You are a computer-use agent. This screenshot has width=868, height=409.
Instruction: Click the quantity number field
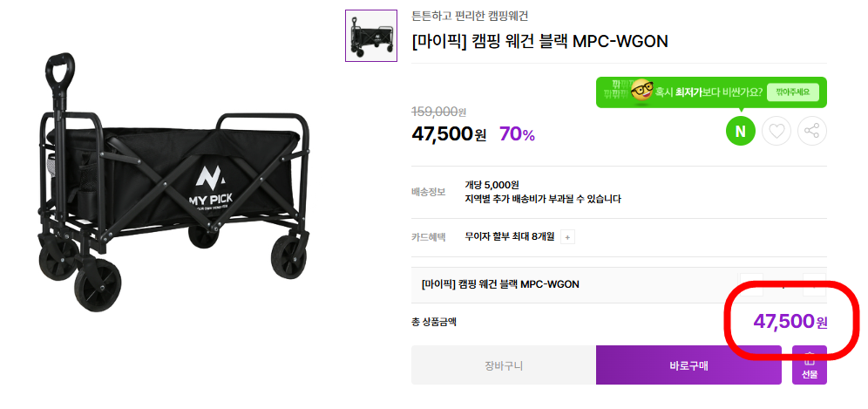click(x=783, y=283)
